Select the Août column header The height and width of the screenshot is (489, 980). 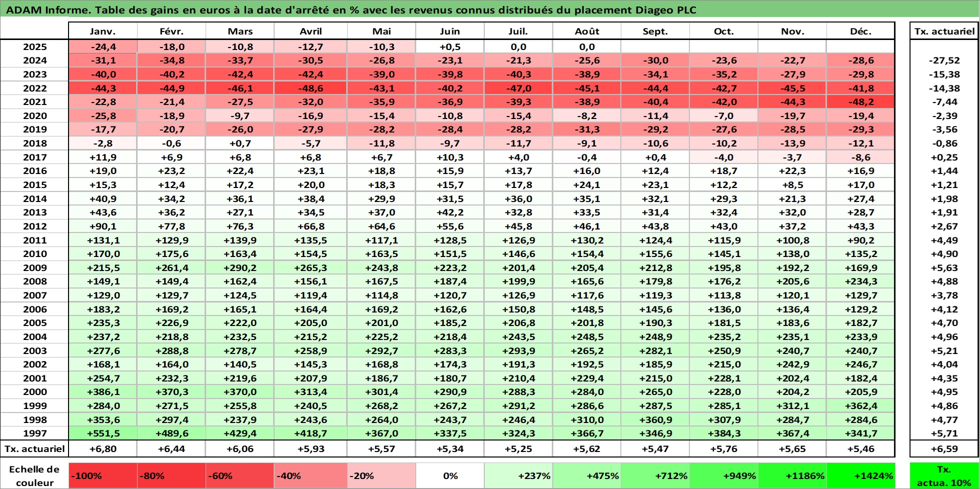tap(587, 31)
